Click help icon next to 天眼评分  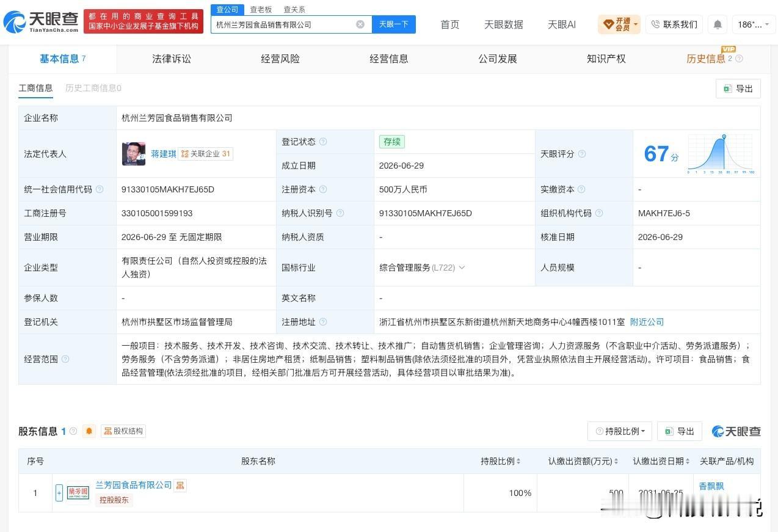point(582,154)
